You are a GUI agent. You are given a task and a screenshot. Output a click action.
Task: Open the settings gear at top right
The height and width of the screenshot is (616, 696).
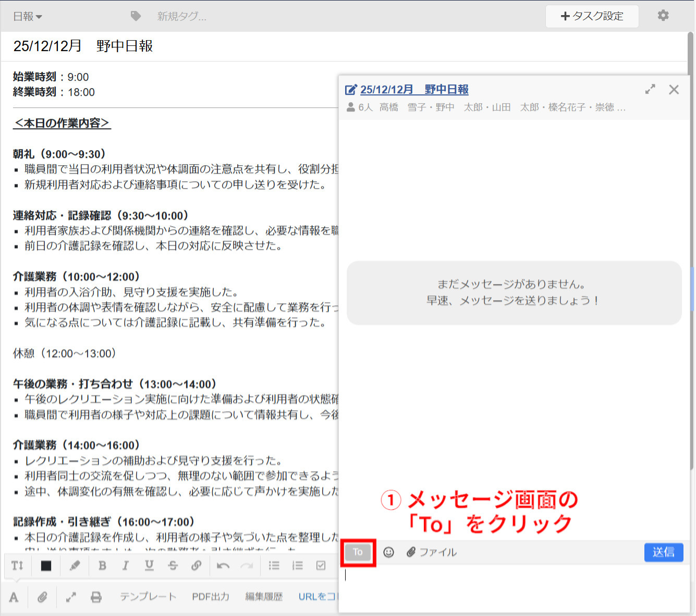coord(663,16)
